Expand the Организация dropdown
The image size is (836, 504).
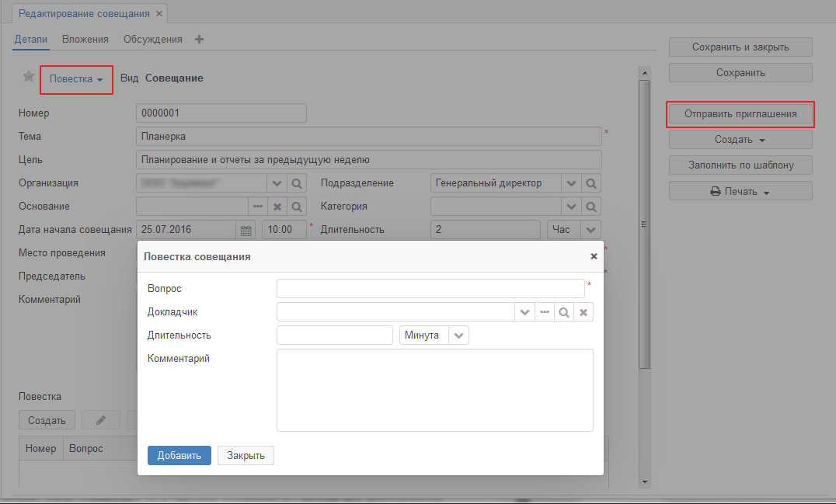(x=277, y=183)
